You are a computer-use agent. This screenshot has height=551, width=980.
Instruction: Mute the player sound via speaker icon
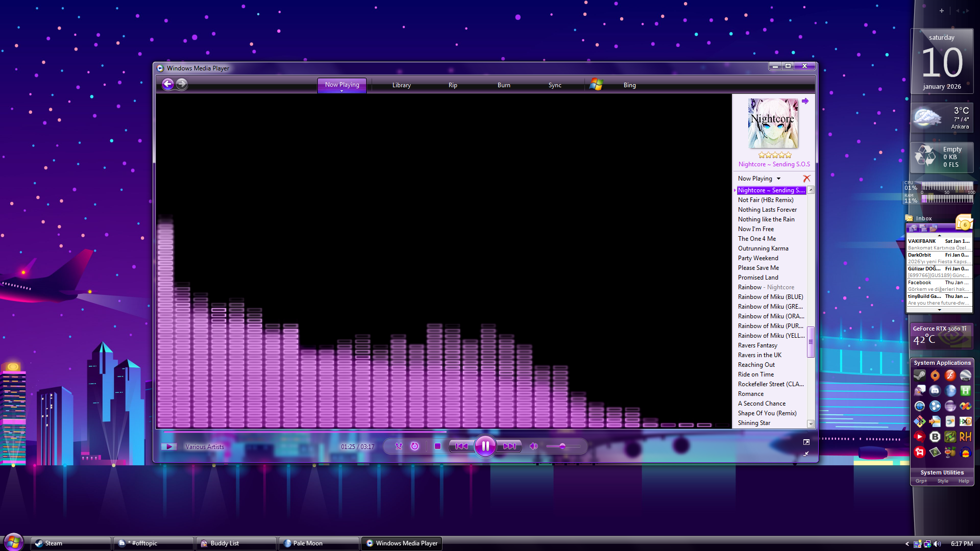533,446
